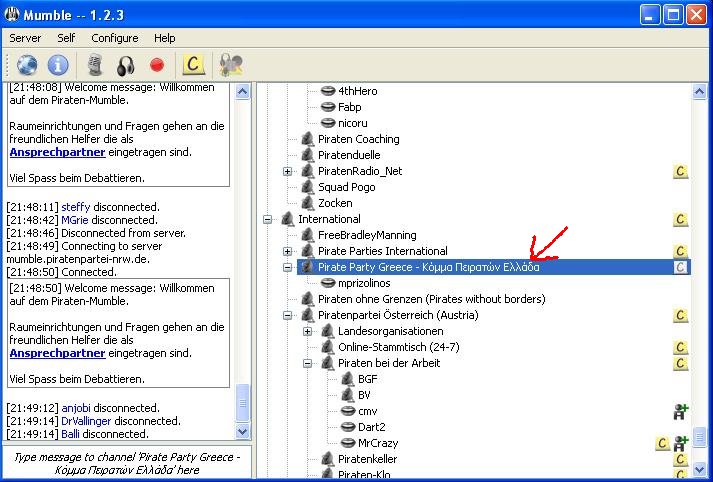The height and width of the screenshot is (482, 713).
Task: Expand Pirate Parties International channel
Action: tap(287, 251)
